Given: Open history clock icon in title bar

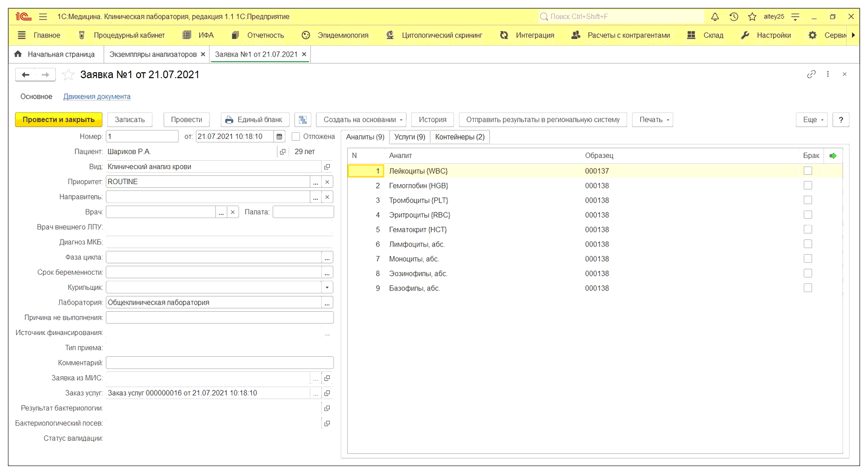Looking at the screenshot, I should click(733, 17).
